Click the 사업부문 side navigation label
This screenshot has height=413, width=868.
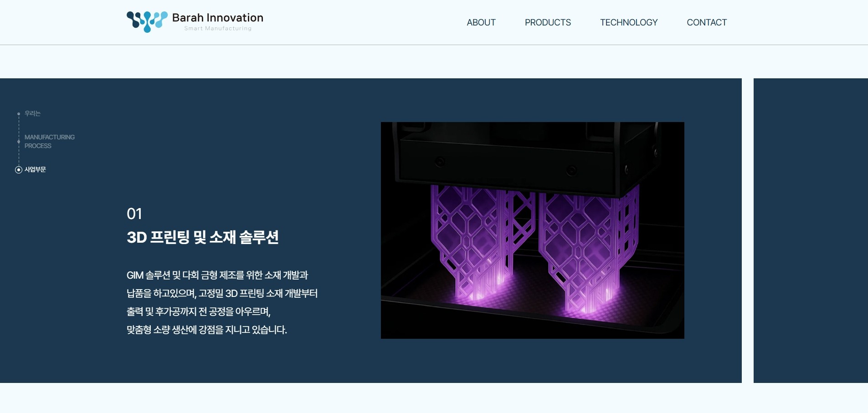35,169
